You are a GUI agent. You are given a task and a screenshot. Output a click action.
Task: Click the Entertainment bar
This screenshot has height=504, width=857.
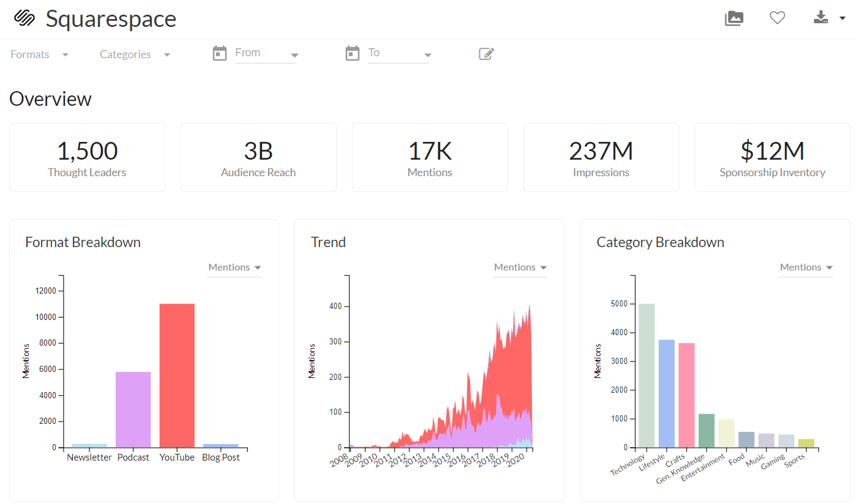point(727,433)
